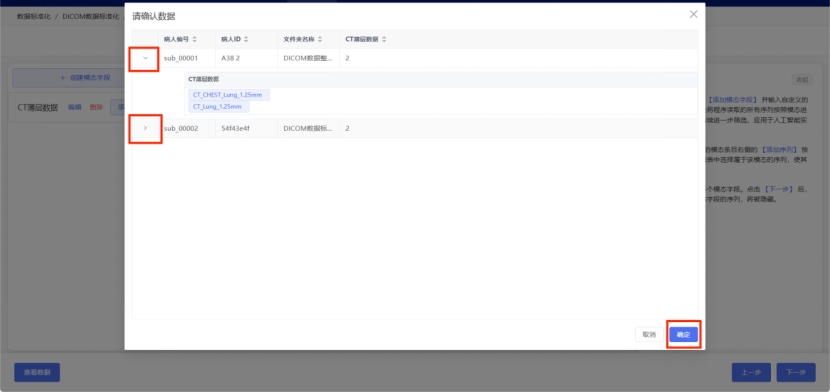This screenshot has width=830, height=392.
Task: Select patient ID A38 2 cell
Action: (x=246, y=58)
